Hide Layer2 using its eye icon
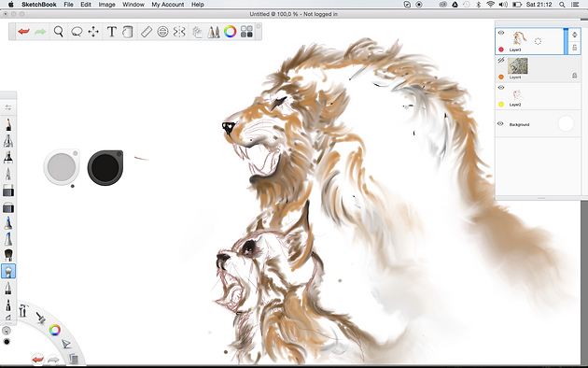The image size is (588, 368). tap(501, 88)
